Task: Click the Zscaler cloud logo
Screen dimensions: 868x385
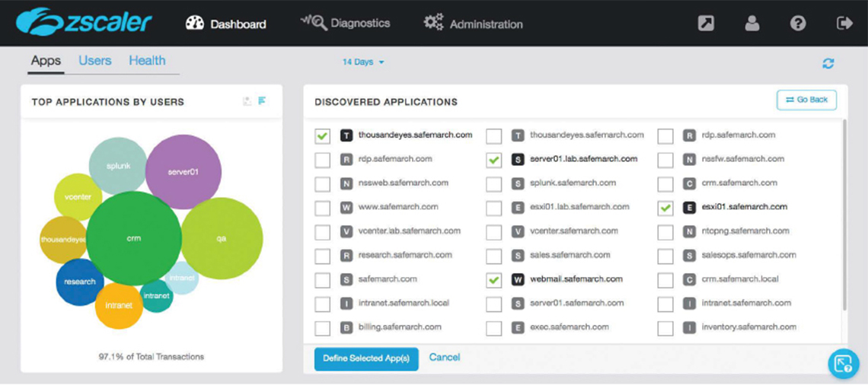Action: pyautogui.click(x=85, y=23)
